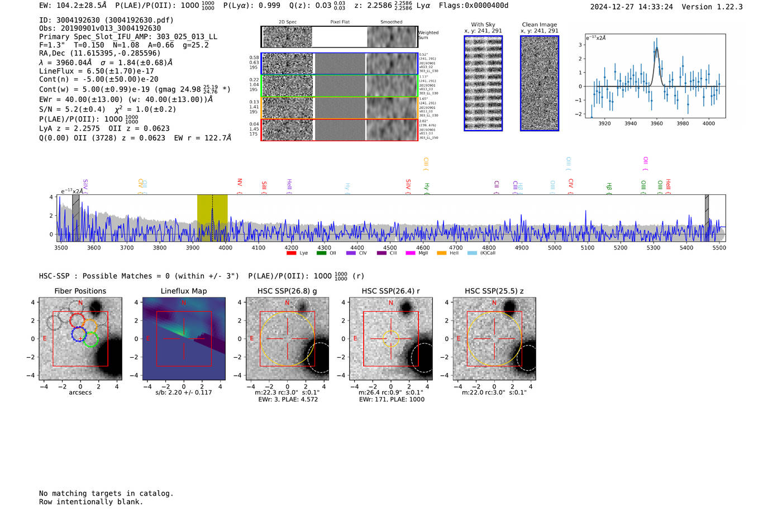Click the Clean Image cutout
Image resolution: width=782 pixels, height=532 pixels.
point(540,83)
